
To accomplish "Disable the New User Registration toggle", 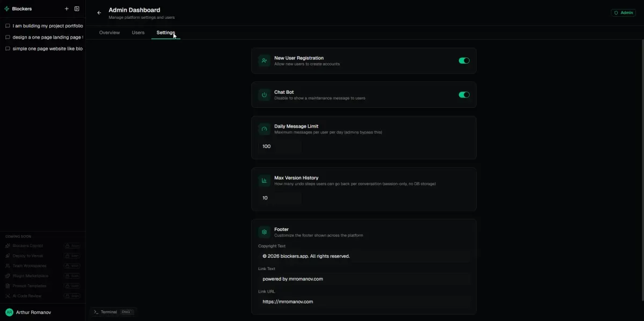I will tap(464, 61).
